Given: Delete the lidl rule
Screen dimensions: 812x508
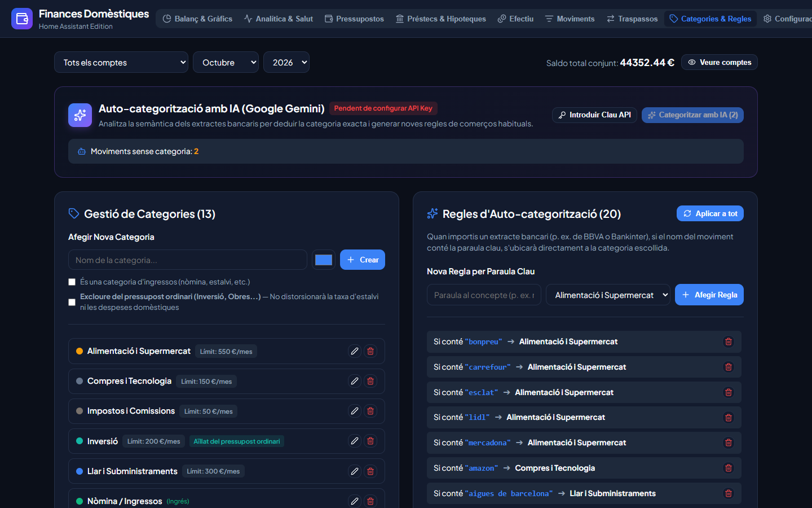Looking at the screenshot, I should click(x=729, y=418).
